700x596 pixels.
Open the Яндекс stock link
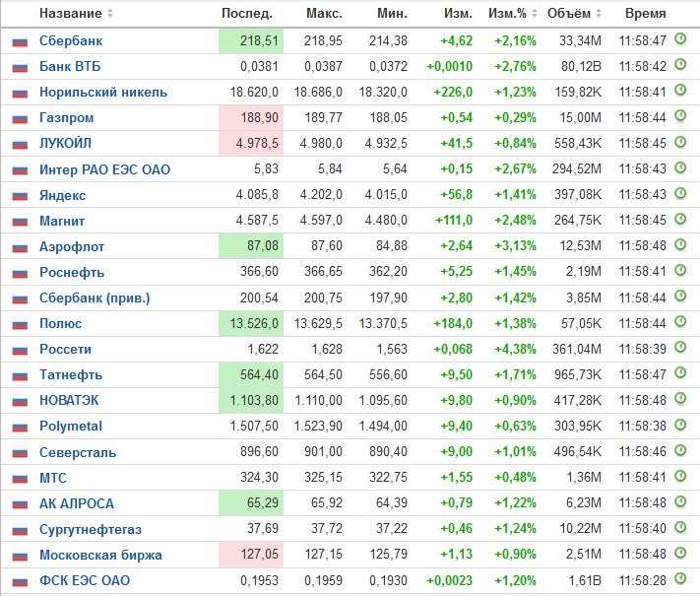click(62, 195)
